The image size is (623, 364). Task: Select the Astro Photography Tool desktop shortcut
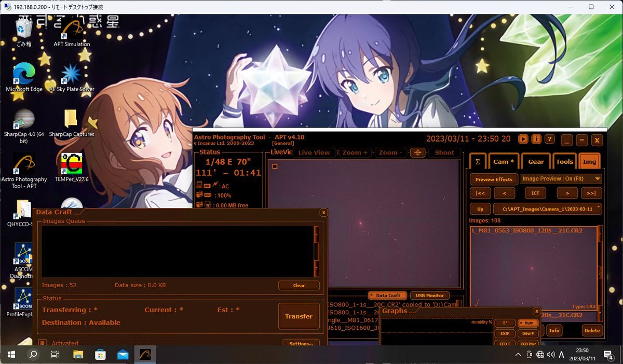[x=24, y=171]
